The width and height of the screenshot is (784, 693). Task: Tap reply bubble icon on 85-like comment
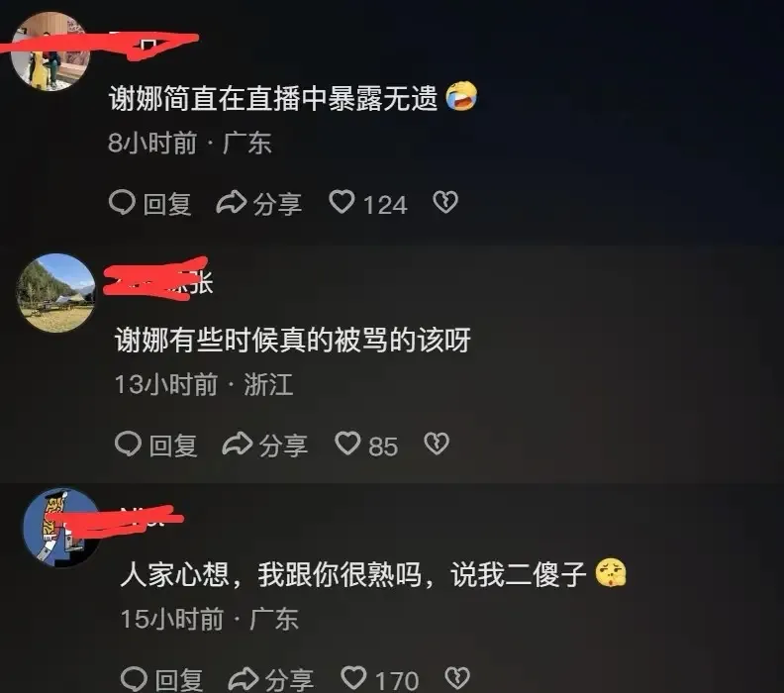pos(128,444)
